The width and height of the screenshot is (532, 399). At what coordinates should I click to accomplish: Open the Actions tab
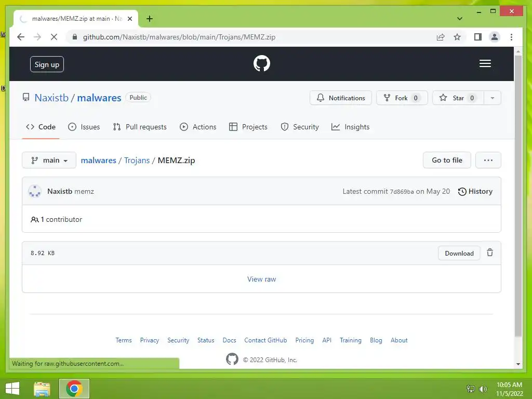[x=198, y=127]
